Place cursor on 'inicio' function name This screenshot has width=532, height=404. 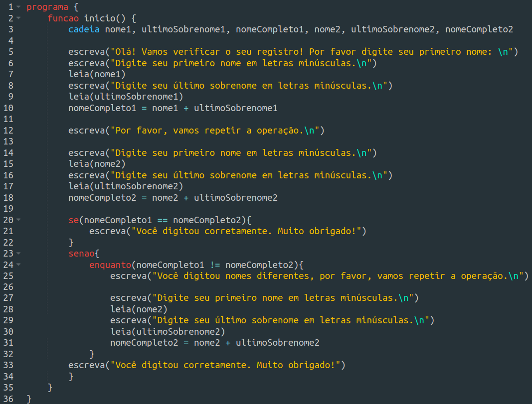tap(100, 18)
